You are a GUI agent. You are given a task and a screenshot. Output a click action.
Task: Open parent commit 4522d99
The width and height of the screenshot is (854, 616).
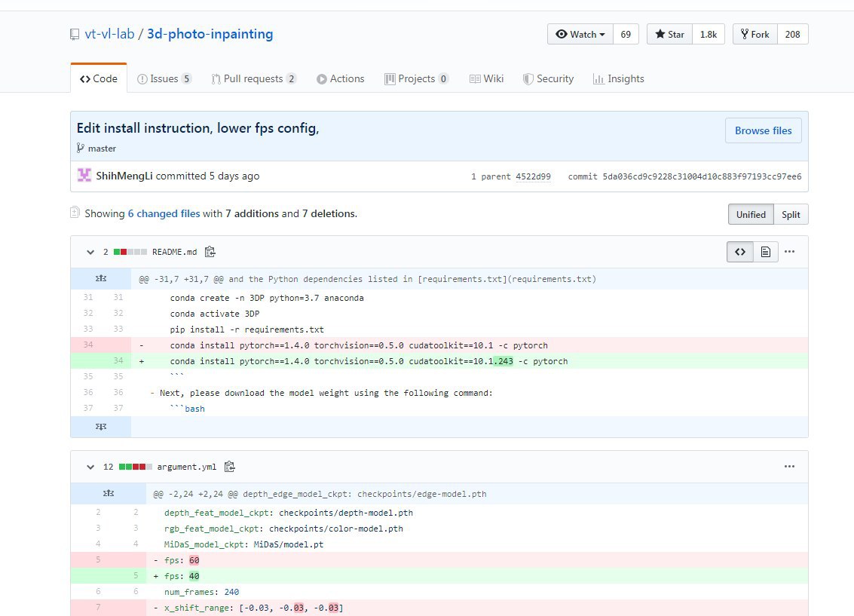click(x=533, y=176)
